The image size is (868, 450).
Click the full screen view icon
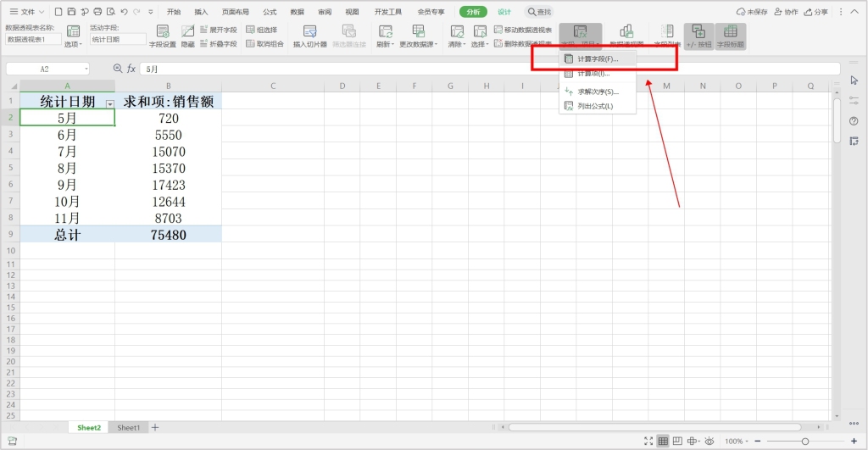(x=648, y=442)
